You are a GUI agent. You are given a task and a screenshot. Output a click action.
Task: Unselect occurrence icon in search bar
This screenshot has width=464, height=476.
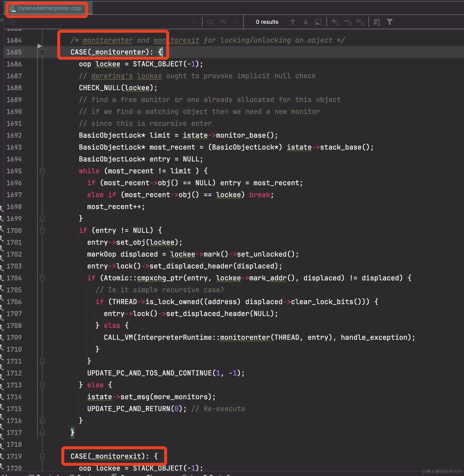(348, 22)
